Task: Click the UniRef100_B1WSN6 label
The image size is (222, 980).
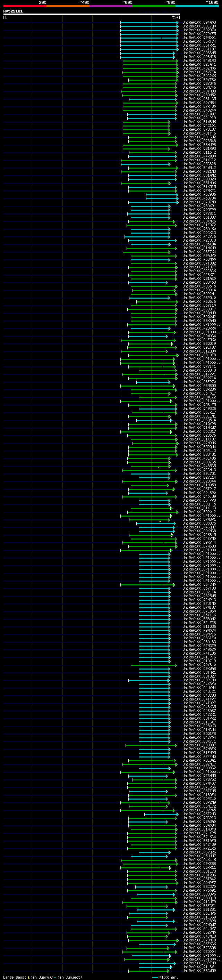Action: click(x=199, y=122)
